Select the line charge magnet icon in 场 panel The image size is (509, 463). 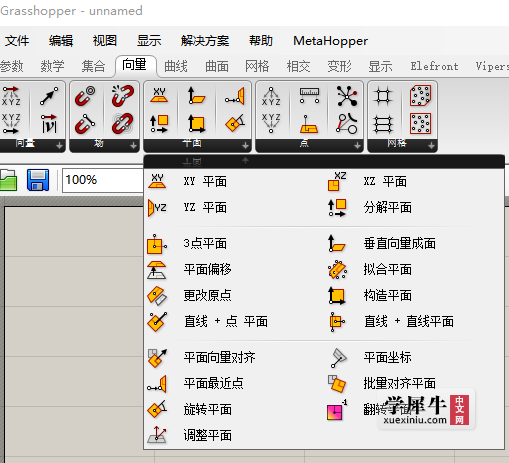(x=85, y=123)
